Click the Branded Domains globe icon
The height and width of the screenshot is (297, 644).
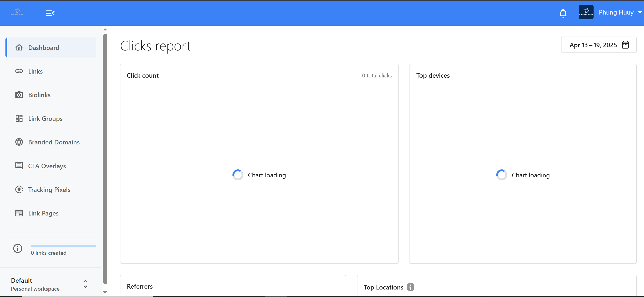(x=19, y=142)
